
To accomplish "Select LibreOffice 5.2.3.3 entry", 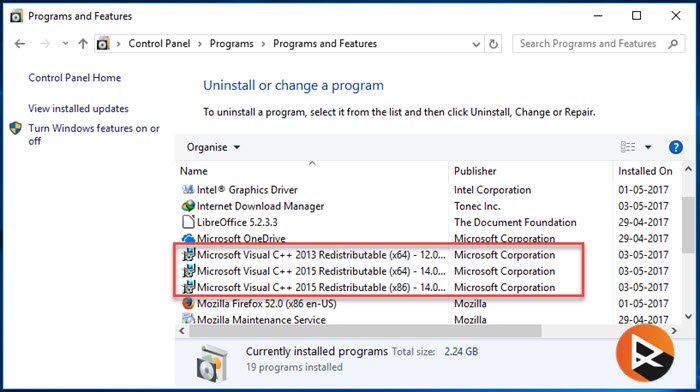I will 237,222.
